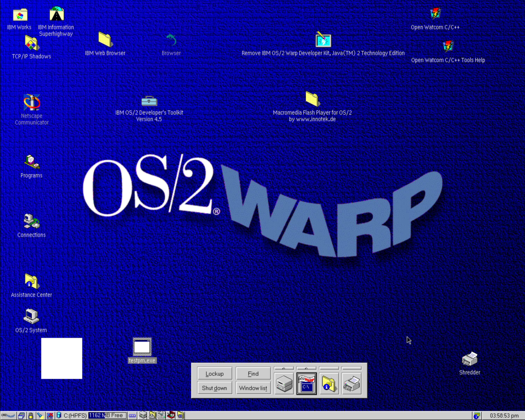Click the Shut down button
The width and height of the screenshot is (525, 420).
coord(215,388)
